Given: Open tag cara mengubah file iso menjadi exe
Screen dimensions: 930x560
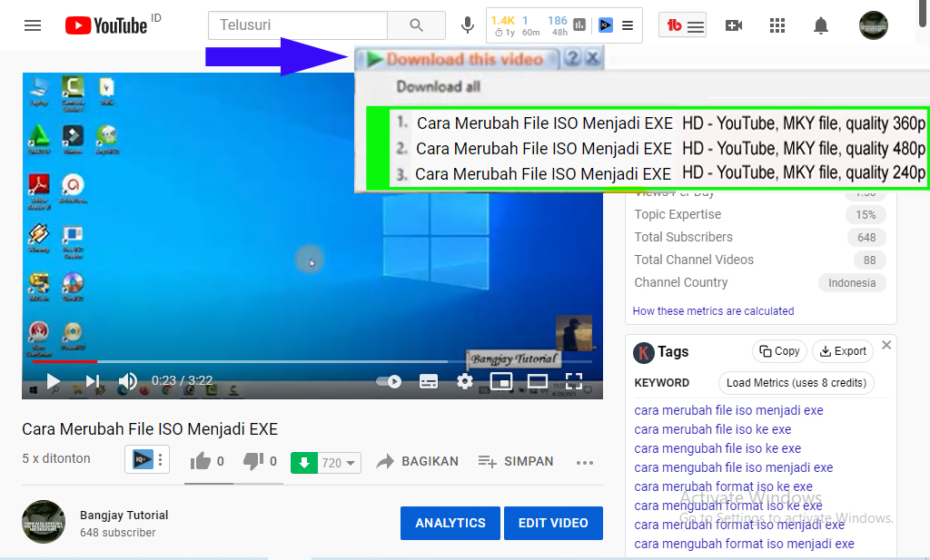Looking at the screenshot, I should 733,467.
